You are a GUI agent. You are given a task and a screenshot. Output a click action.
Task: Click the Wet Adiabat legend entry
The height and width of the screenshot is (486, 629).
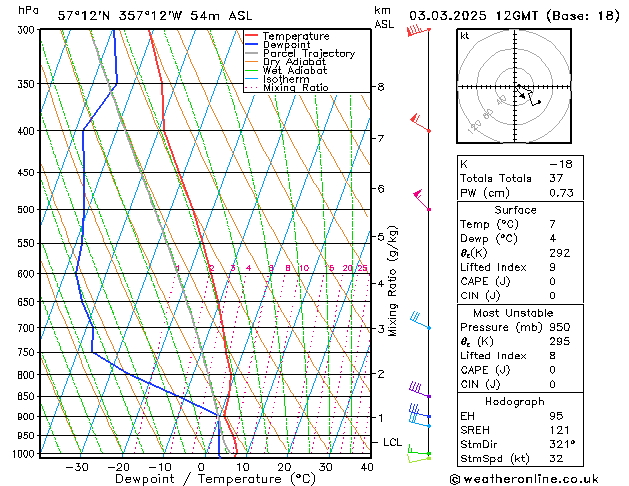(x=296, y=71)
